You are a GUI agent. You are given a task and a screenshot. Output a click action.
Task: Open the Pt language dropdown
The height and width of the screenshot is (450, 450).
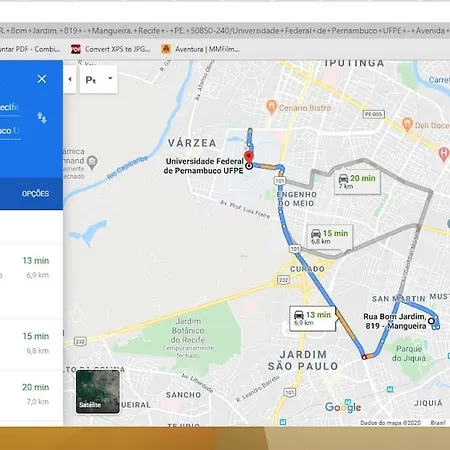pos(98,79)
